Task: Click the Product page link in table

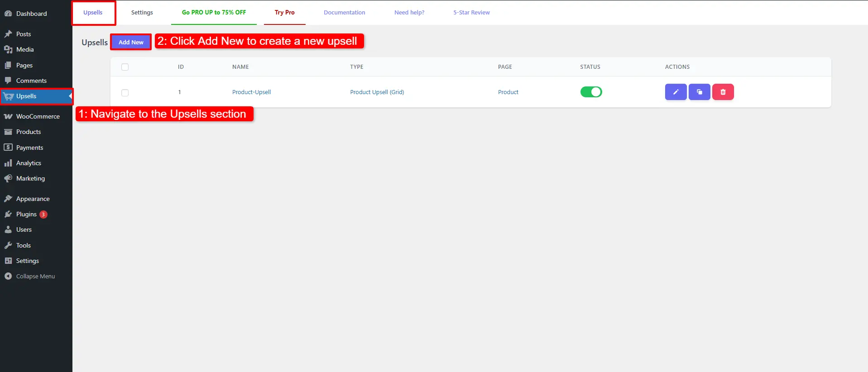Action: click(x=508, y=92)
